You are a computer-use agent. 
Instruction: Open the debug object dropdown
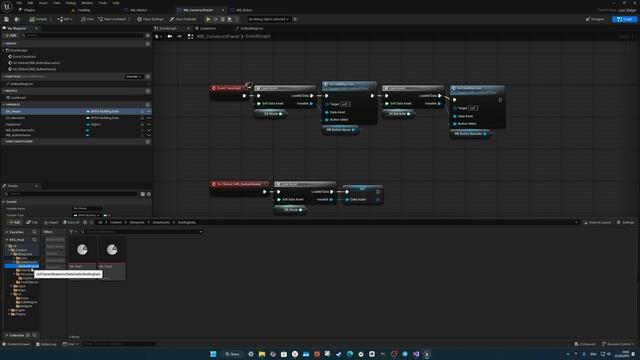pos(269,19)
